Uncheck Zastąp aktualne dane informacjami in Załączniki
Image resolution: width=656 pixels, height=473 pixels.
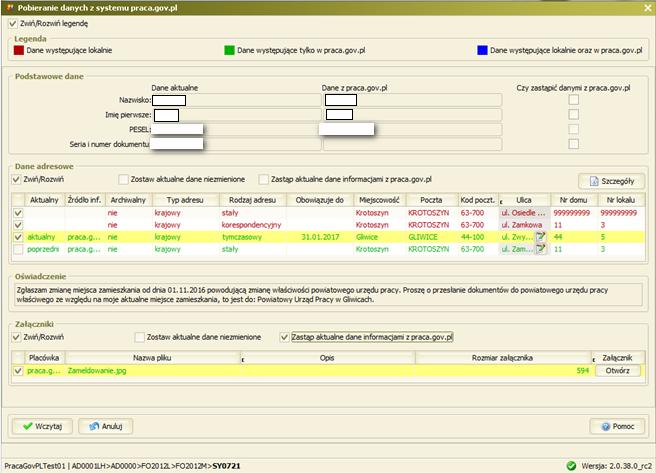click(284, 337)
